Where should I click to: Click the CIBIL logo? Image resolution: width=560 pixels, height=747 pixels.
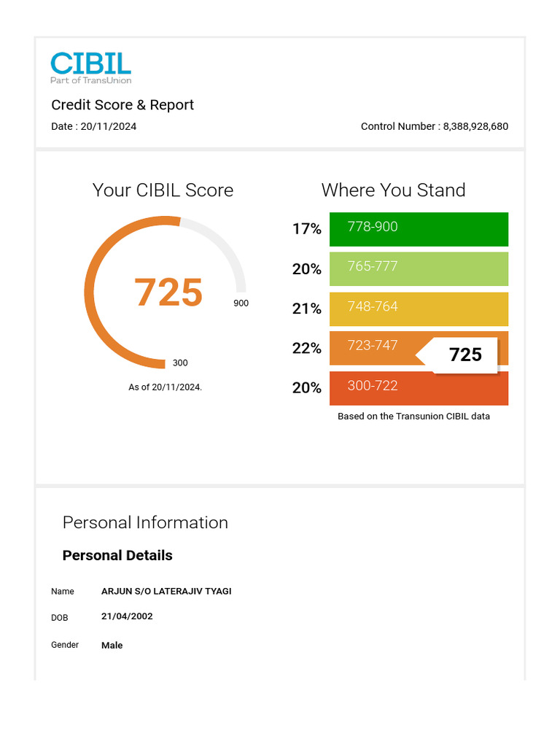[90, 67]
